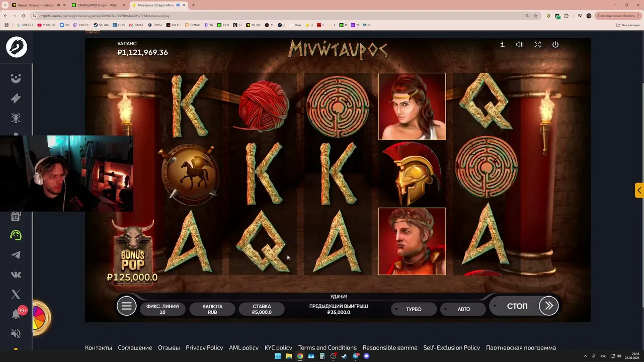644x362 pixels.
Task: Toggle the muted sound icon in sidebar
Action: pos(16,333)
